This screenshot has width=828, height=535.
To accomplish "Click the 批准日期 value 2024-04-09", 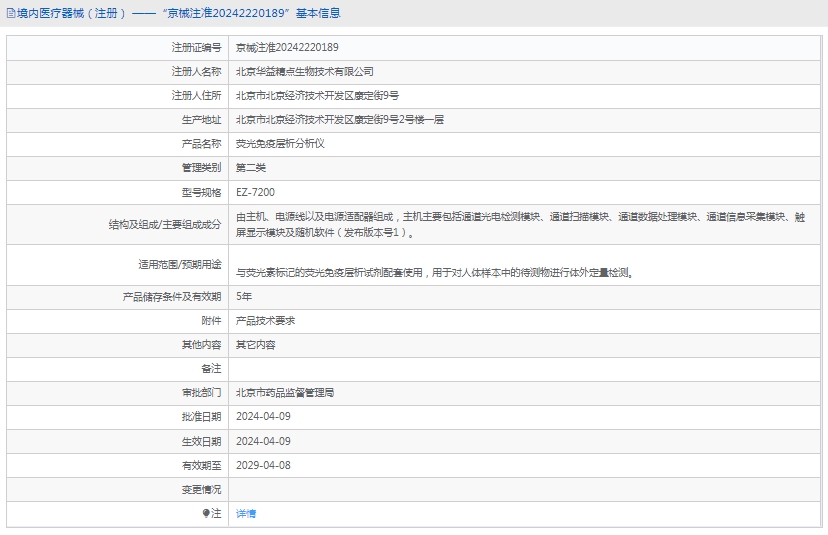I will tap(263, 417).
